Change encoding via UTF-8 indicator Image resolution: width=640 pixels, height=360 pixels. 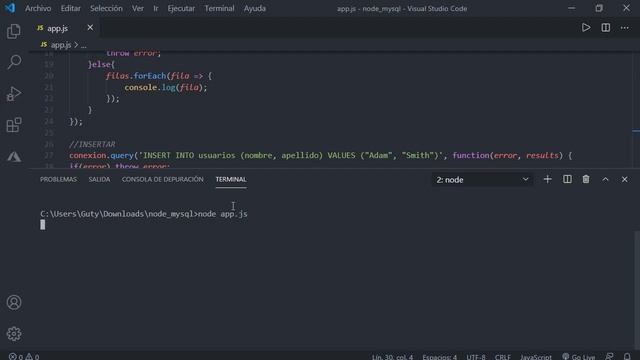(476, 356)
